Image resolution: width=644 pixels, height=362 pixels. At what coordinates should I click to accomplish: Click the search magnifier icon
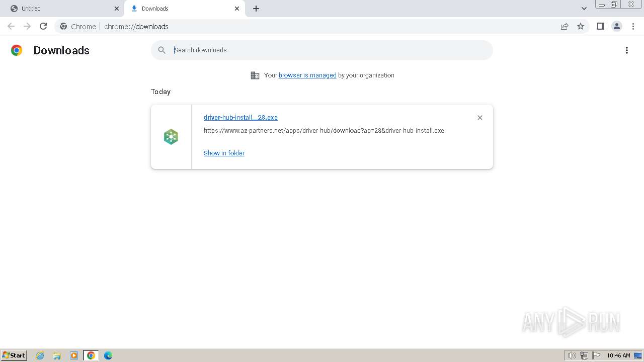162,50
